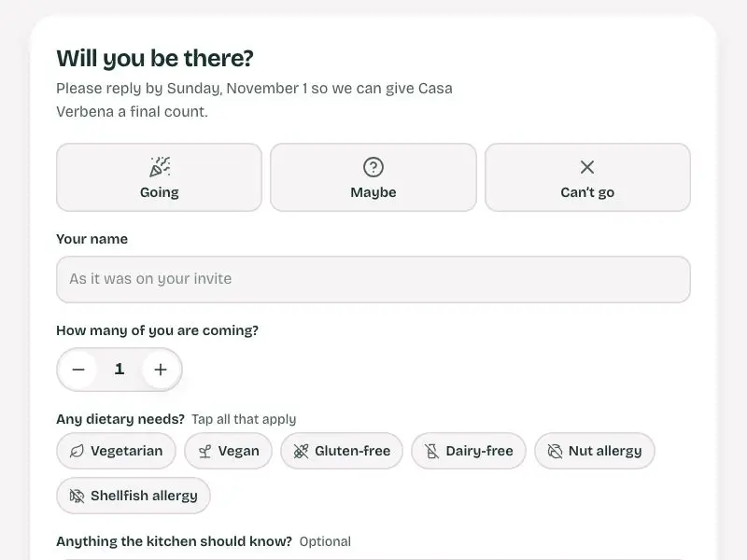
Task: Increase guest count with plus button
Action: pyautogui.click(x=161, y=370)
